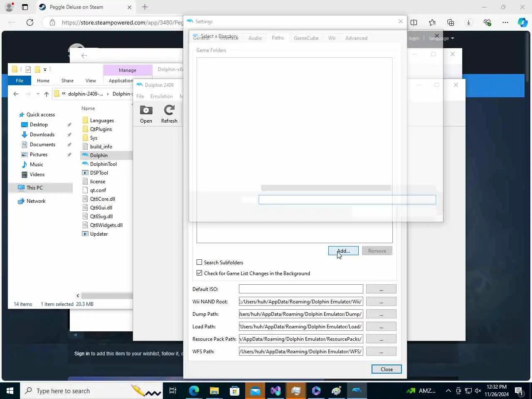Click the Wii NAND Root path field
Image resolution: width=532 pixels, height=399 pixels.
point(301,301)
